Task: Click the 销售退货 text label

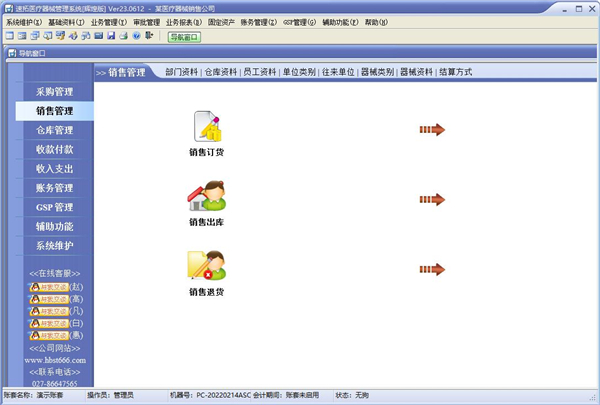Action: pyautogui.click(x=207, y=292)
